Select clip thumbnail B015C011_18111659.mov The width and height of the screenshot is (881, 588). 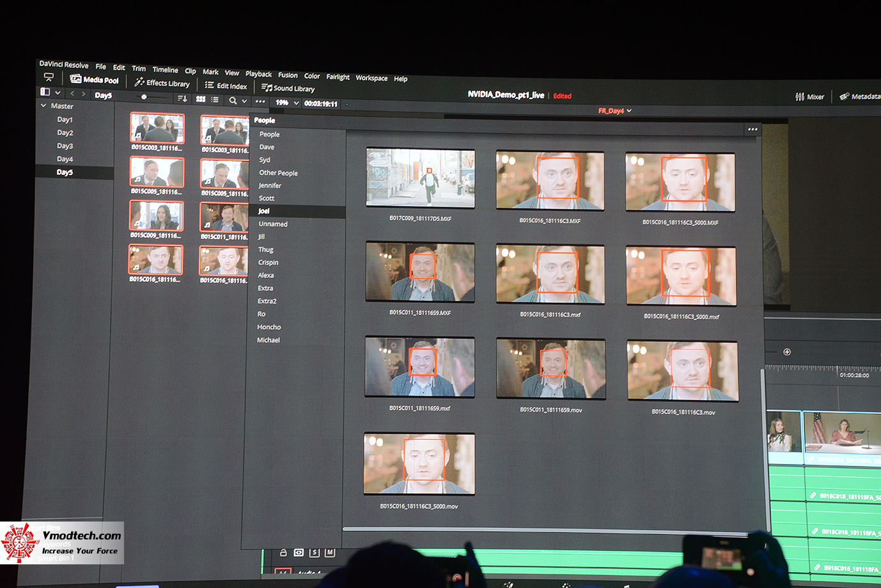point(551,369)
